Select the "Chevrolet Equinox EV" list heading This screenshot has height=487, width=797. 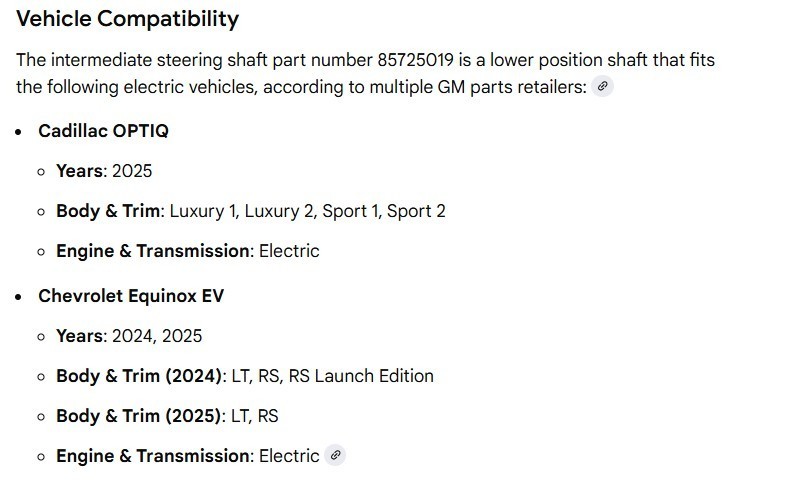pos(131,296)
